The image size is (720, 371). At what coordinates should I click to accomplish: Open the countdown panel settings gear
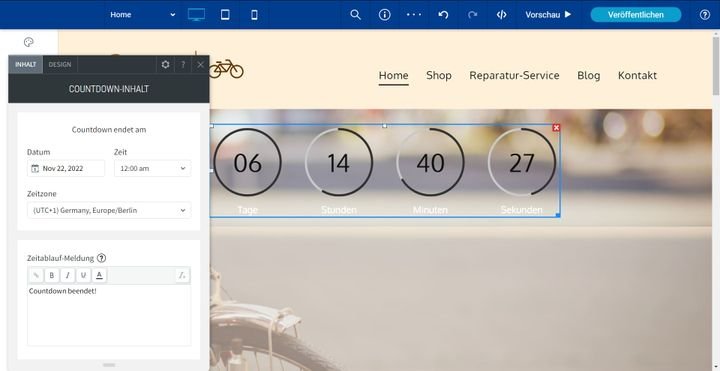coord(165,65)
